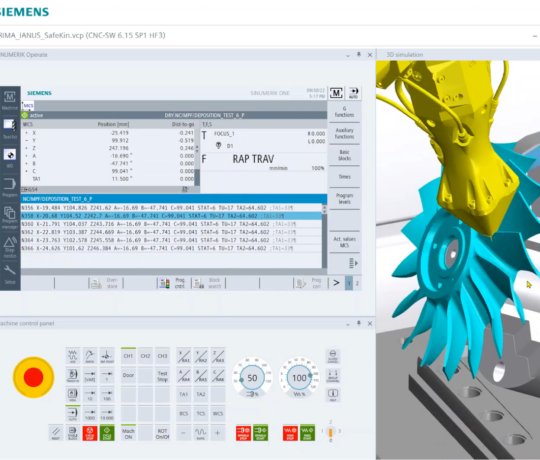The width and height of the screenshot is (540, 460).
Task: Open the Tool list sidebar icon
Action: tap(10, 128)
